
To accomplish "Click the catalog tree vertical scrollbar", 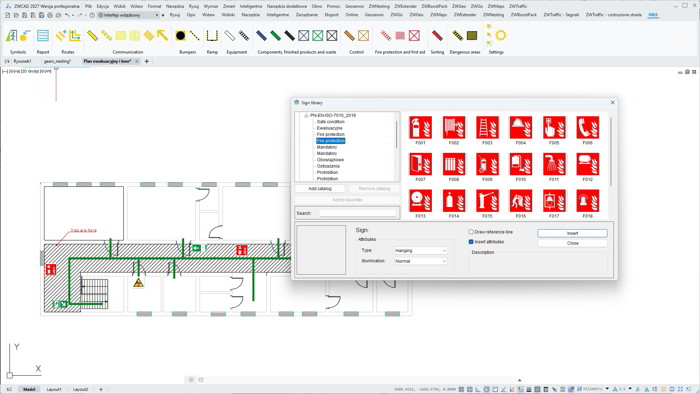I will pos(396,134).
